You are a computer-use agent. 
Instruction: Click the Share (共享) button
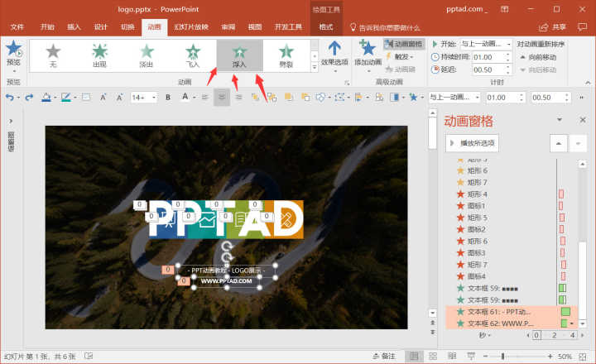pos(552,27)
